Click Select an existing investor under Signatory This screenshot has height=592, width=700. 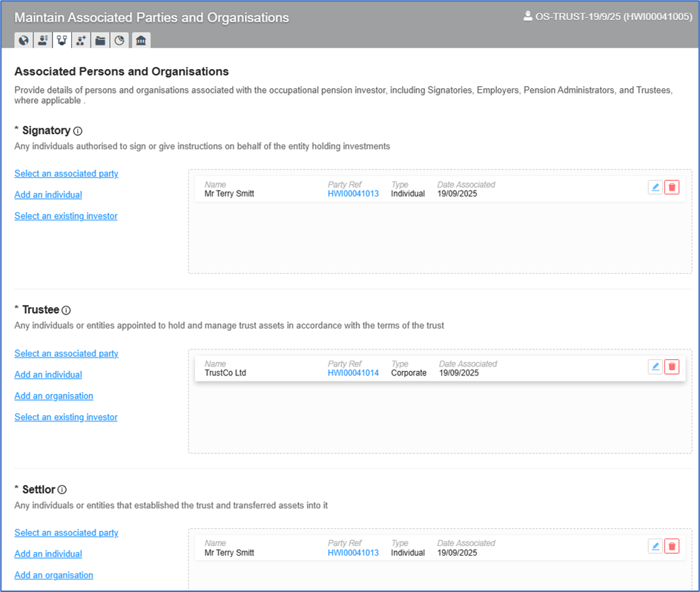coord(66,216)
